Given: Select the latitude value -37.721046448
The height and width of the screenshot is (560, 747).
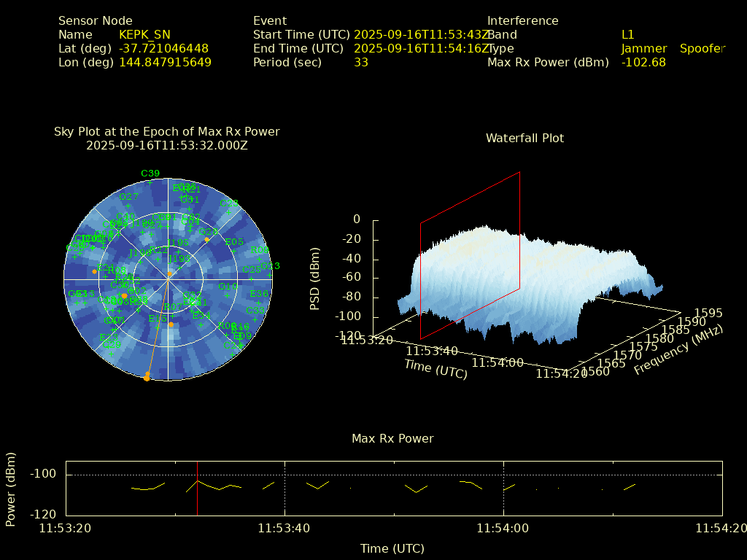Looking at the screenshot, I should coord(163,49).
